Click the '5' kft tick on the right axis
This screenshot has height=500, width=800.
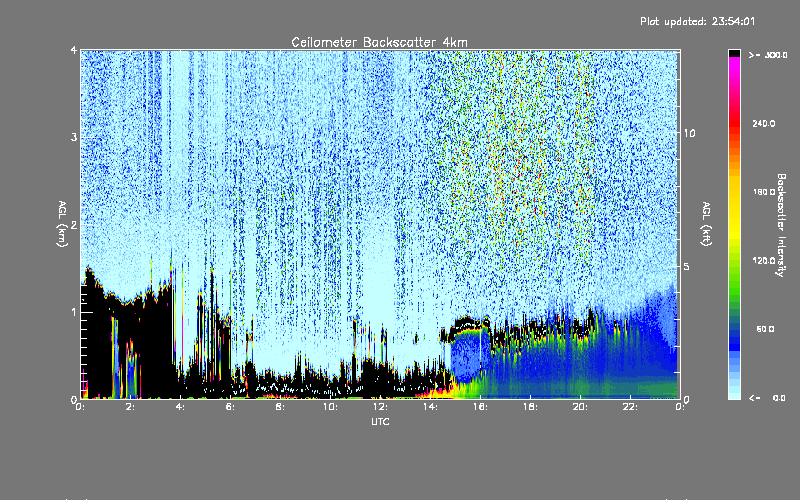tap(686, 266)
